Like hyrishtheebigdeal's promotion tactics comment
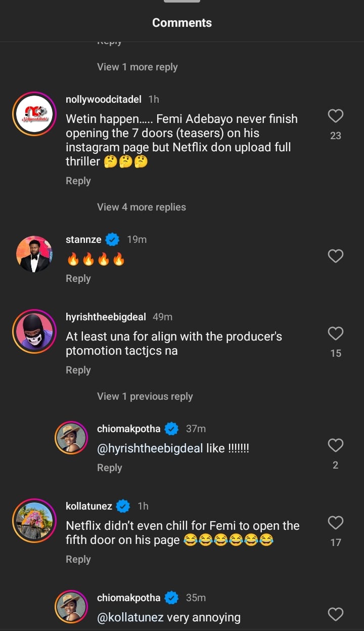This screenshot has height=631, width=364. (x=336, y=333)
